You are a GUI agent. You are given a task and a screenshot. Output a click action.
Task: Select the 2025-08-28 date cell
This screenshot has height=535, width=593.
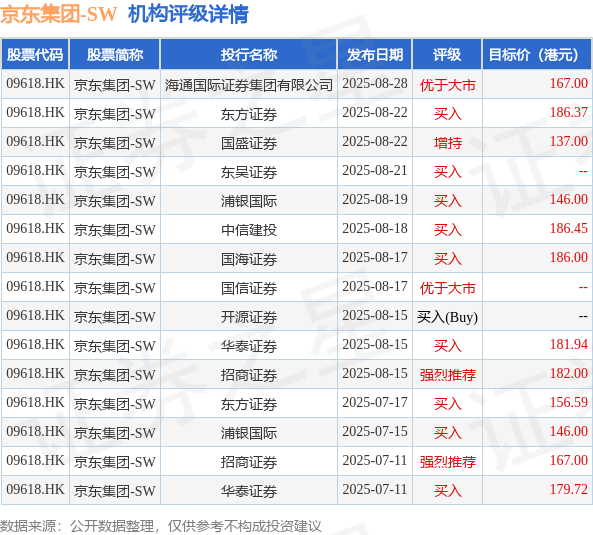375,84
